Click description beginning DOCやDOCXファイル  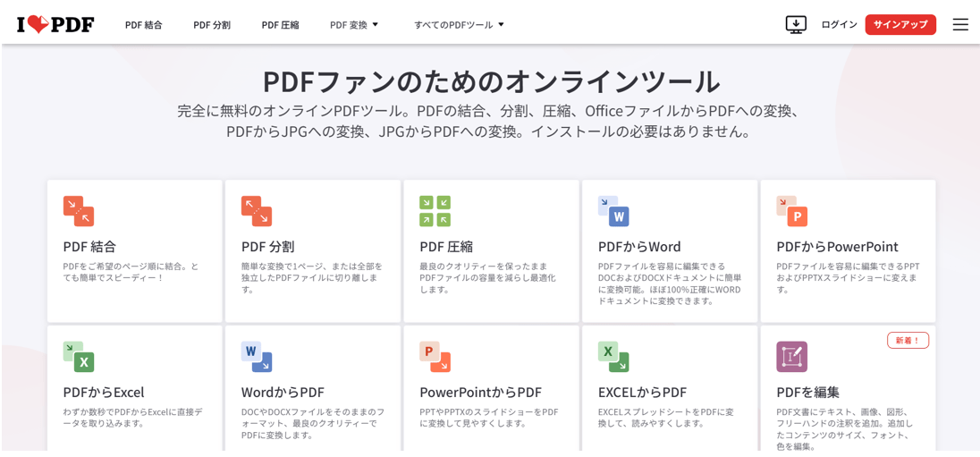tap(313, 424)
